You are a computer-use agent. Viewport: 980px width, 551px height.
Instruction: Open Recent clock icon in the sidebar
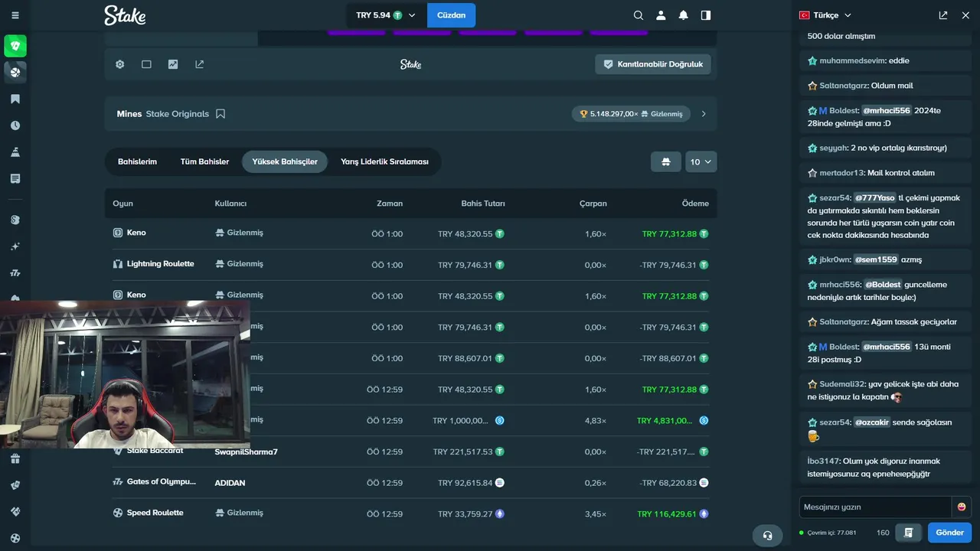tap(15, 126)
